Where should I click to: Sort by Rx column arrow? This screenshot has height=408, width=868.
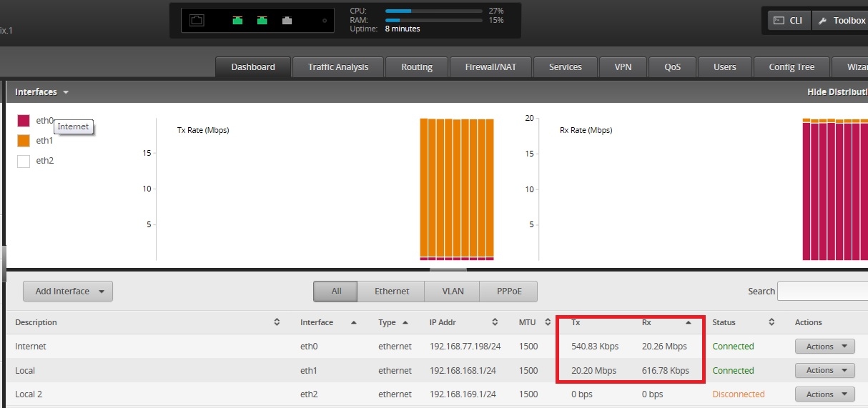pos(688,322)
